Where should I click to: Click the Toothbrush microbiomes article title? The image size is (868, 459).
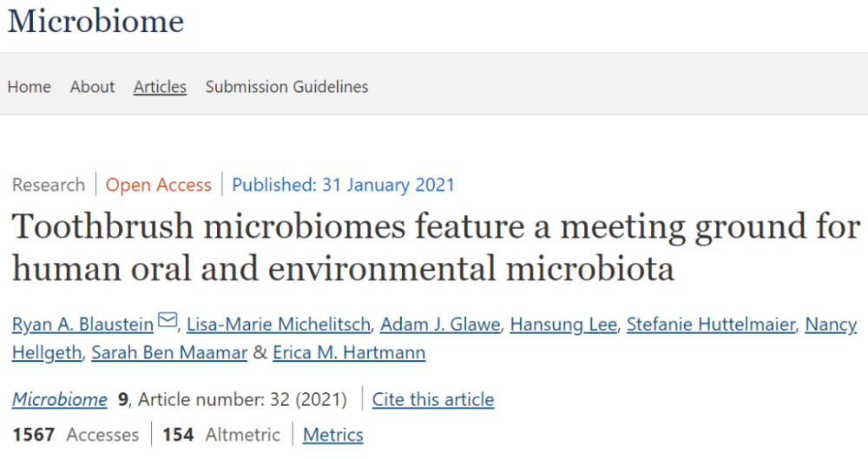(x=434, y=248)
